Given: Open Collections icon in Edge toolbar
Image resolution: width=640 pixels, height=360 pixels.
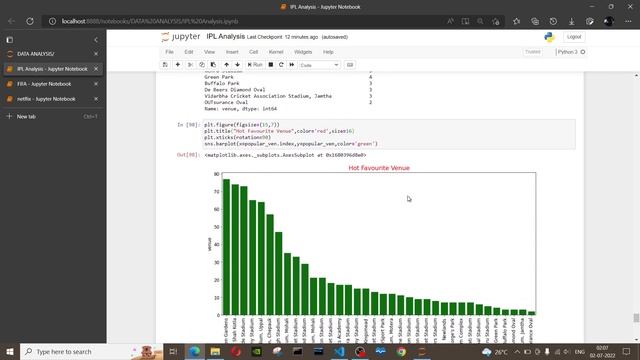Looking at the screenshot, I should coord(535,21).
